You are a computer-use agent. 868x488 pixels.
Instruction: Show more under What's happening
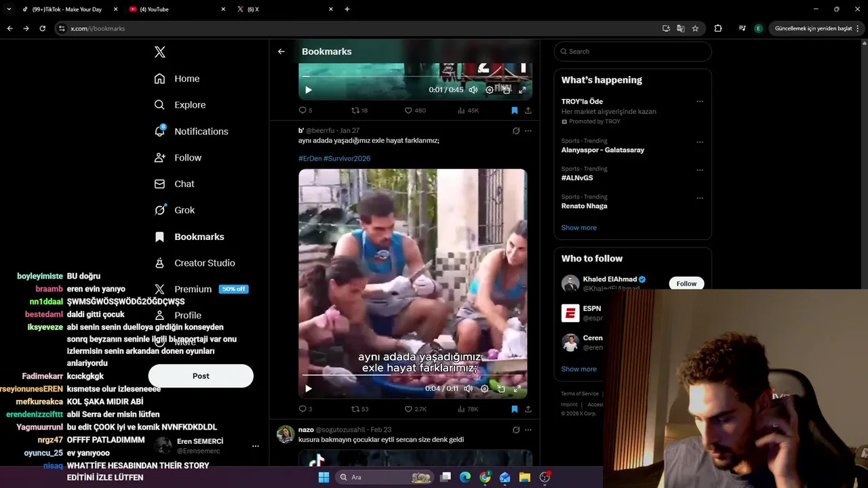pyautogui.click(x=579, y=228)
